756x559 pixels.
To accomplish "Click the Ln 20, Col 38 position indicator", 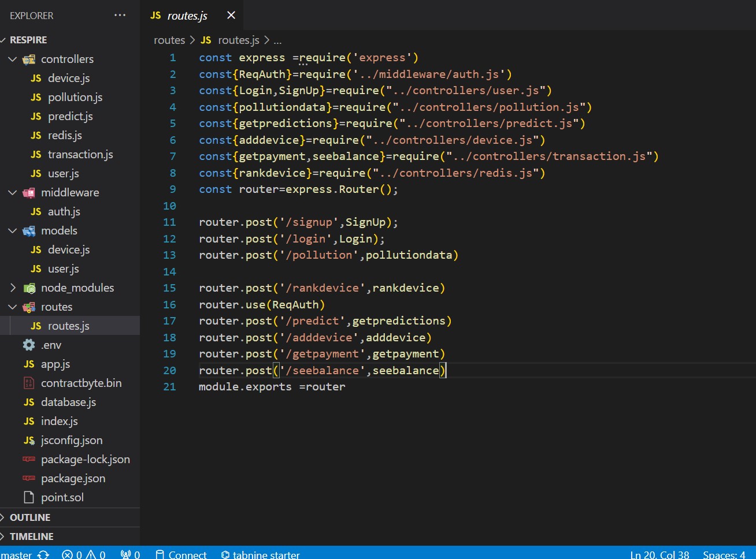I will click(x=659, y=554).
